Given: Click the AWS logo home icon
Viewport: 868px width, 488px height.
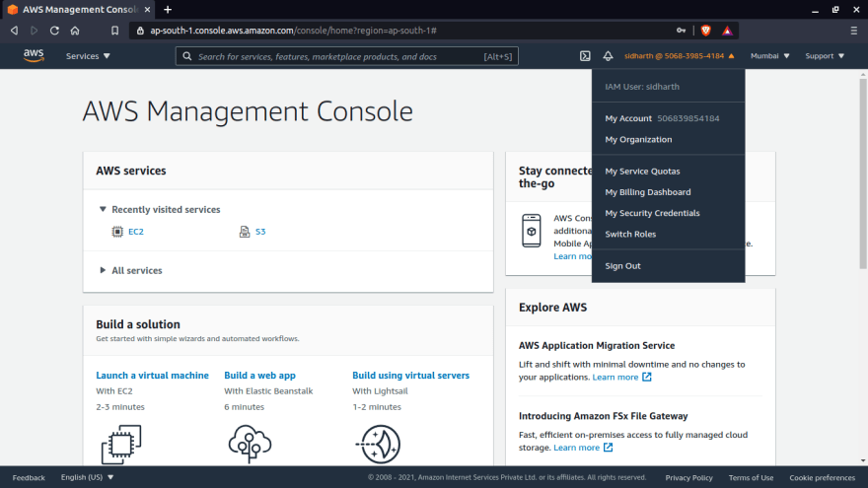Looking at the screenshot, I should [34, 55].
